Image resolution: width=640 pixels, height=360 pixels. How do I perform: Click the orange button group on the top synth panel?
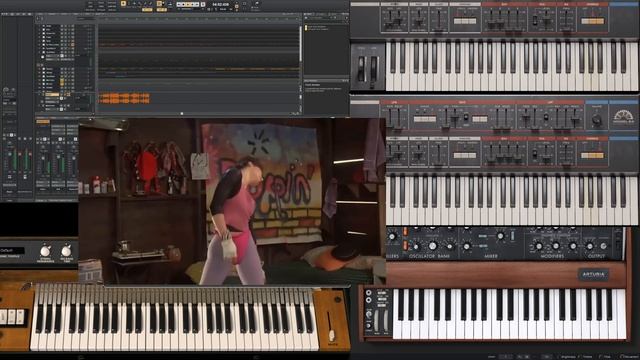click(x=592, y=21)
